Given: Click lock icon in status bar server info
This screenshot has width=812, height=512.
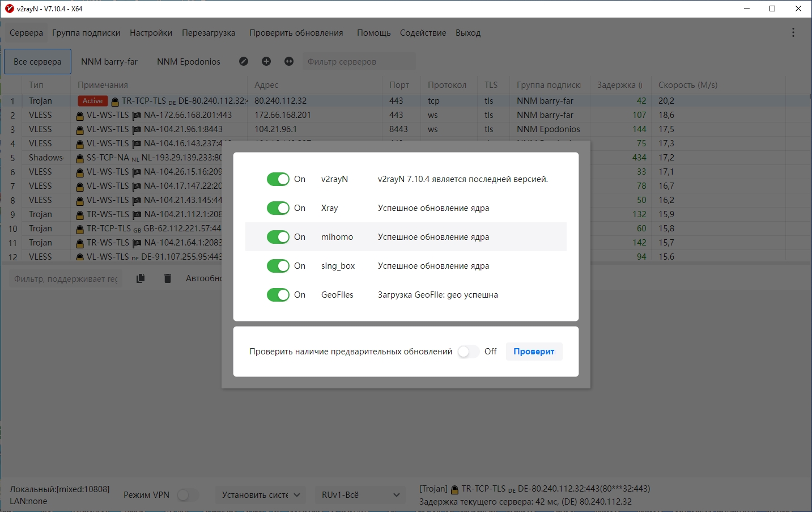Looking at the screenshot, I should tap(454, 489).
